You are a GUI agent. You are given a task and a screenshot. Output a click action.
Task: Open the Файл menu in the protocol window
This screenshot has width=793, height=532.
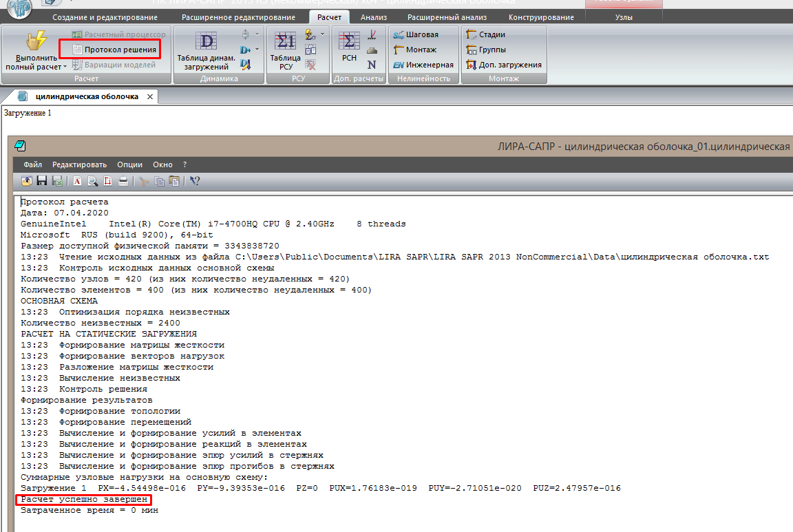click(33, 164)
